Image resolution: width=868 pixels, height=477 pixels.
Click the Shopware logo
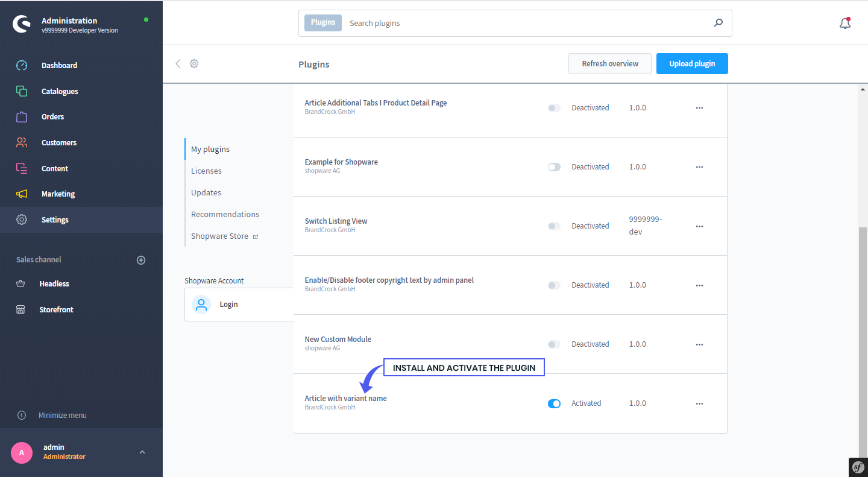click(x=22, y=24)
